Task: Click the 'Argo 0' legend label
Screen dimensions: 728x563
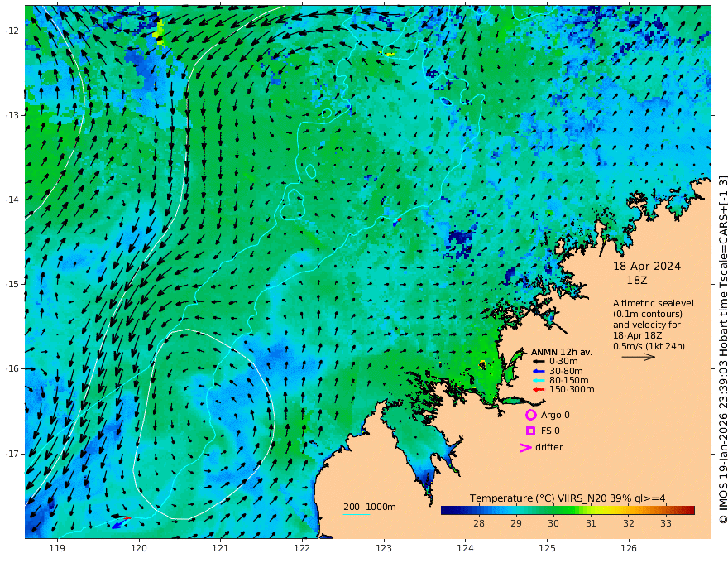Action: click(555, 415)
